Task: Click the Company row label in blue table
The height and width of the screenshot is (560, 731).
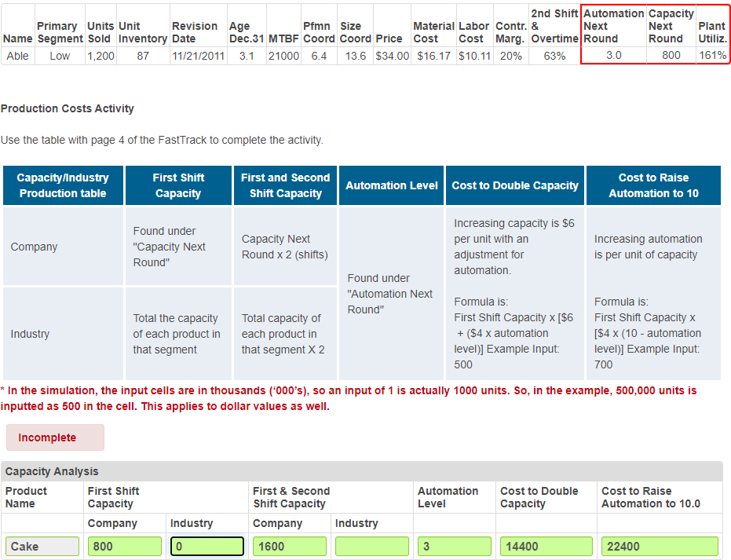Action: coord(34,247)
